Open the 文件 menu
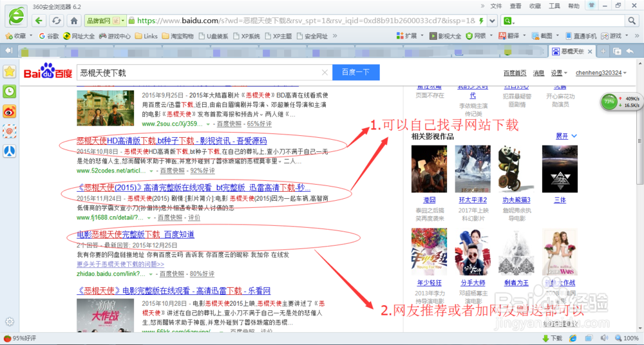 pos(496,6)
